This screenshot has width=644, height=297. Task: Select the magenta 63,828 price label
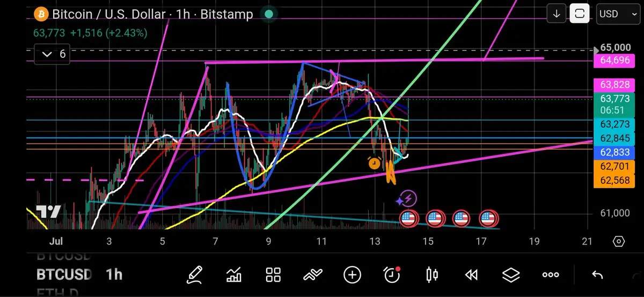(x=614, y=85)
